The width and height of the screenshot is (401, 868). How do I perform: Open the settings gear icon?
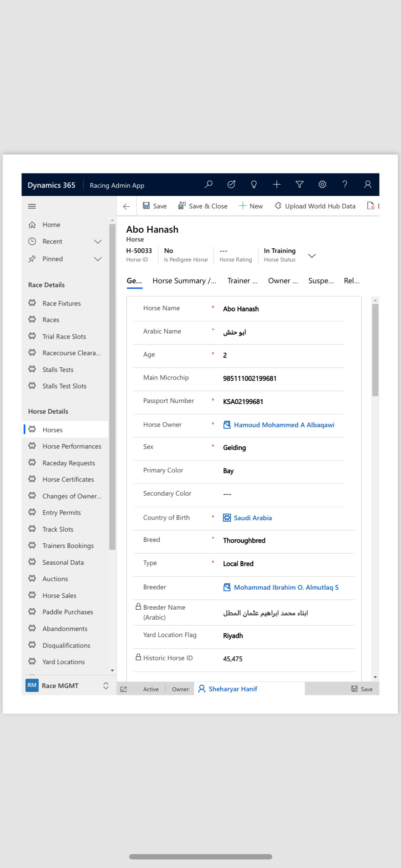coord(322,184)
